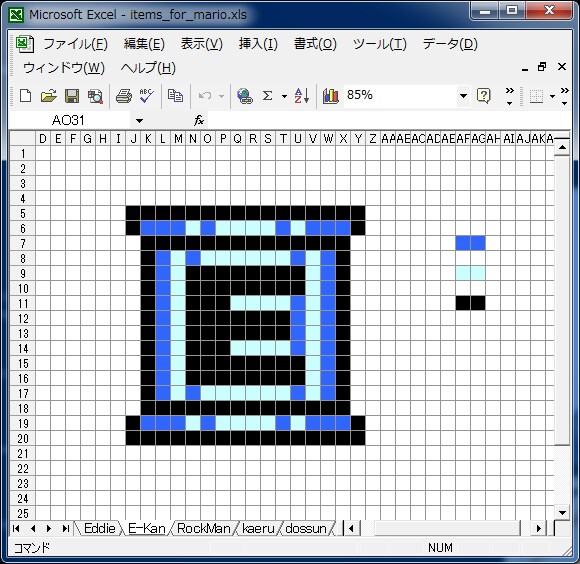Select column Z header

pos(373,139)
